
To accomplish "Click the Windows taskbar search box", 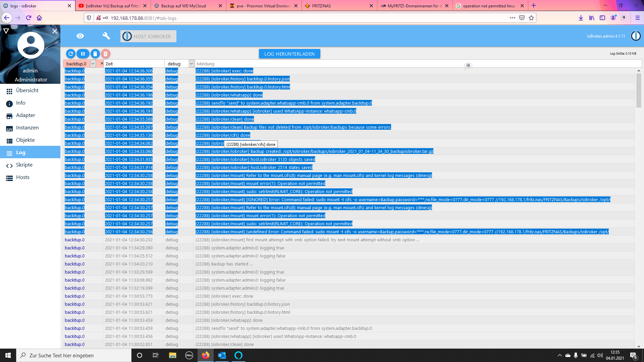I will click(74, 355).
